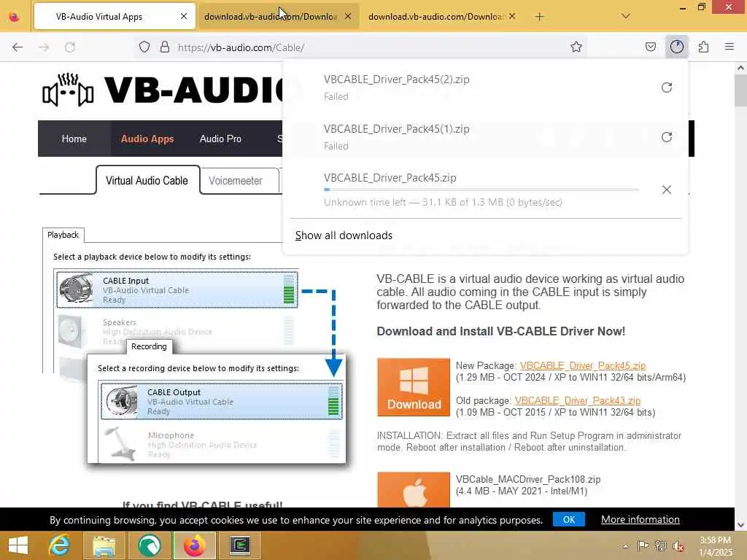Click the CABLE Input playback device image
747x560 pixels.
(x=76, y=288)
